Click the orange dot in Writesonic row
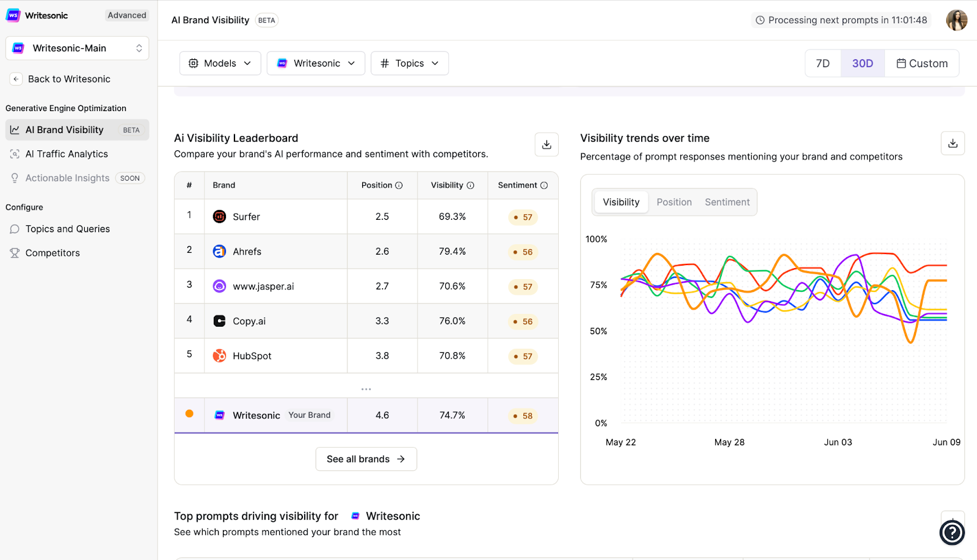The width and height of the screenshot is (977, 560). 189,414
